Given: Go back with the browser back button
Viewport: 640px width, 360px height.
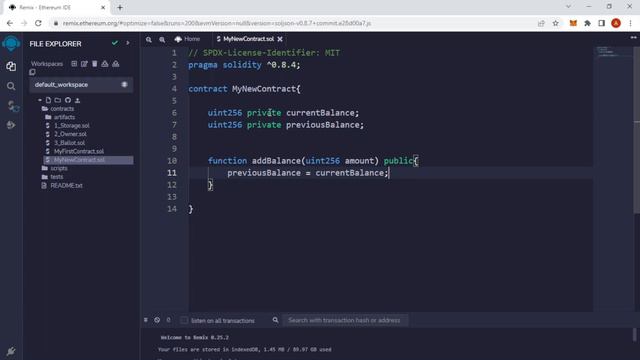Looking at the screenshot, I should pyautogui.click(x=10, y=23).
